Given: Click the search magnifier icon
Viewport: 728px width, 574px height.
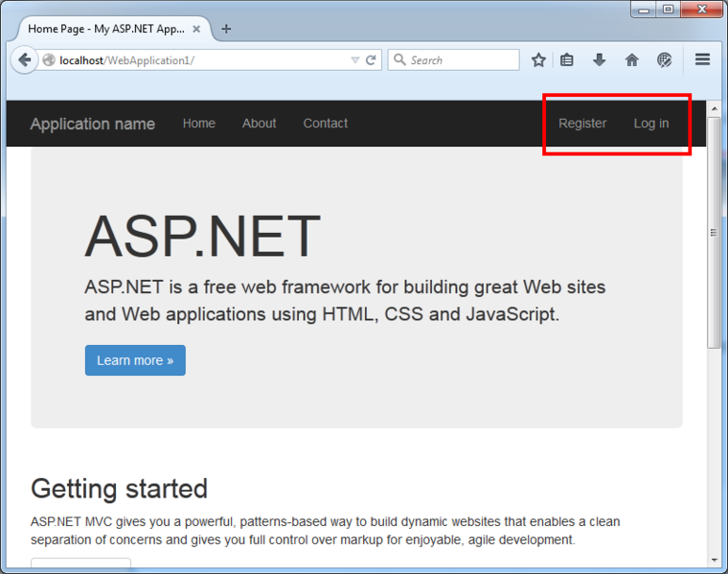Looking at the screenshot, I should pyautogui.click(x=399, y=59).
